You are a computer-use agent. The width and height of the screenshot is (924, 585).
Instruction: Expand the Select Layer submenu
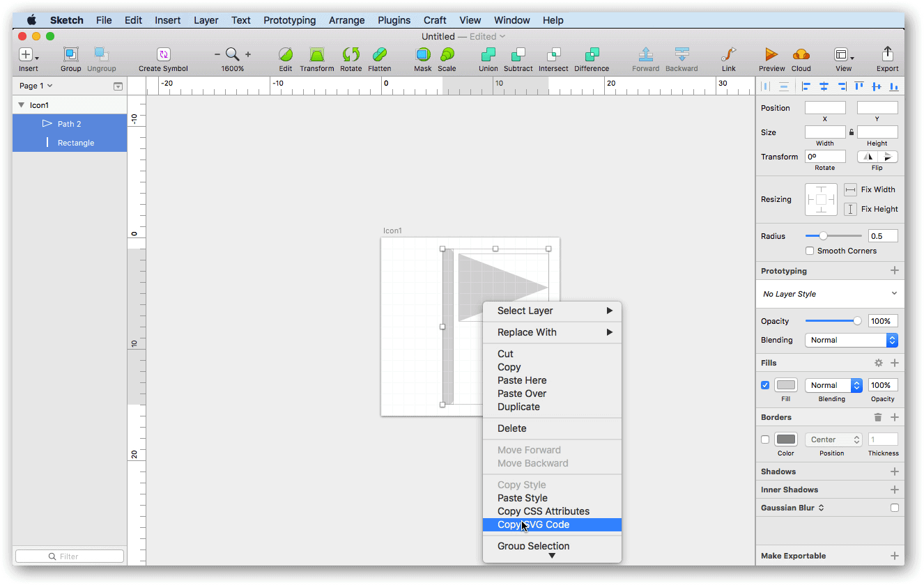(x=552, y=311)
